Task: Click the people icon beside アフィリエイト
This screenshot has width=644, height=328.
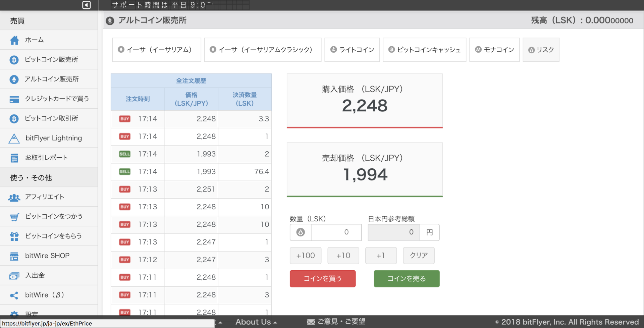Action: click(x=14, y=198)
